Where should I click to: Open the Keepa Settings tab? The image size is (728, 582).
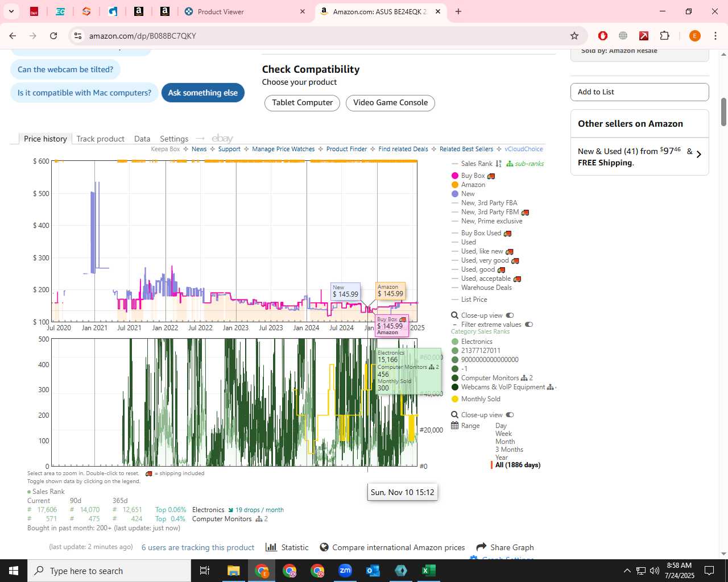click(x=174, y=139)
